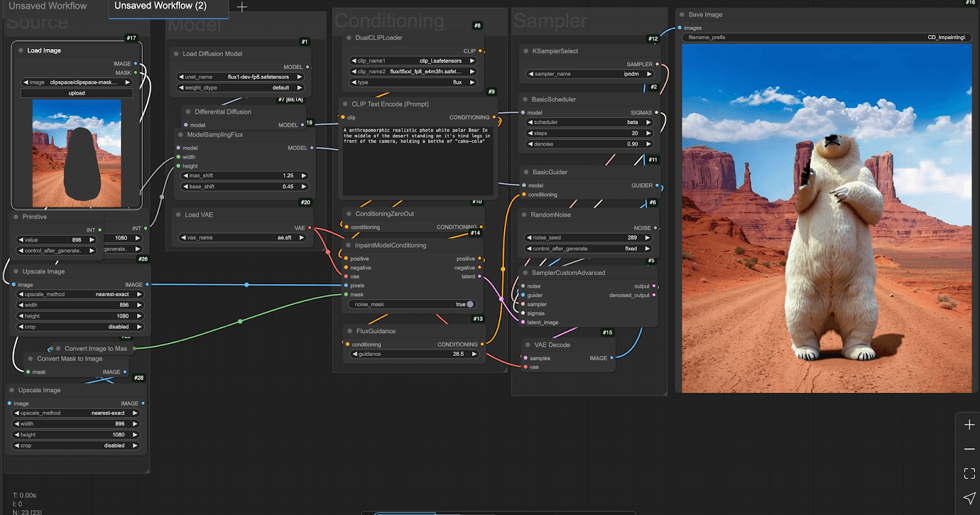Viewport: 980px width, 515px height.
Task: Click the filename_prefix field in Save Image
Action: pyautogui.click(x=826, y=37)
